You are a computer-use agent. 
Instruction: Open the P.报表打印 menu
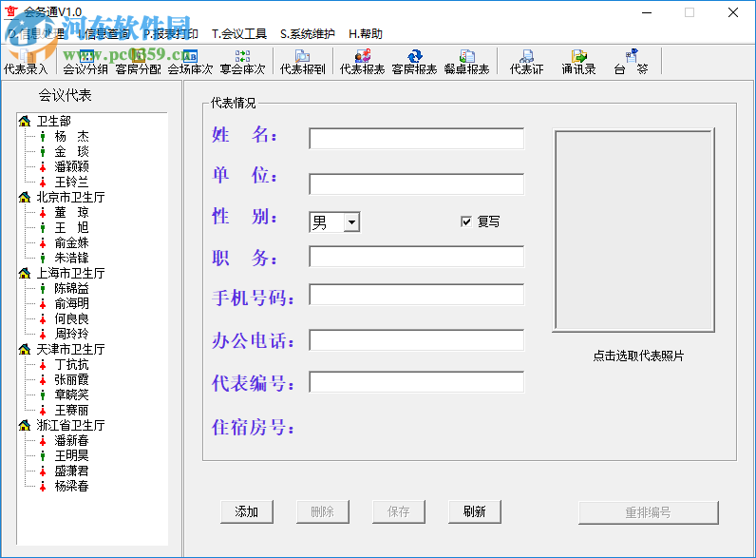171,34
